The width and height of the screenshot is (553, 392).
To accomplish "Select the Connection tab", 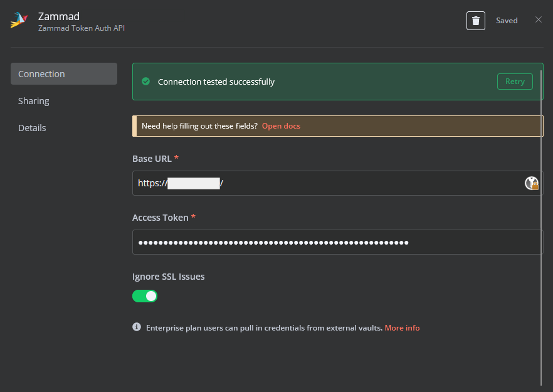I will (64, 74).
